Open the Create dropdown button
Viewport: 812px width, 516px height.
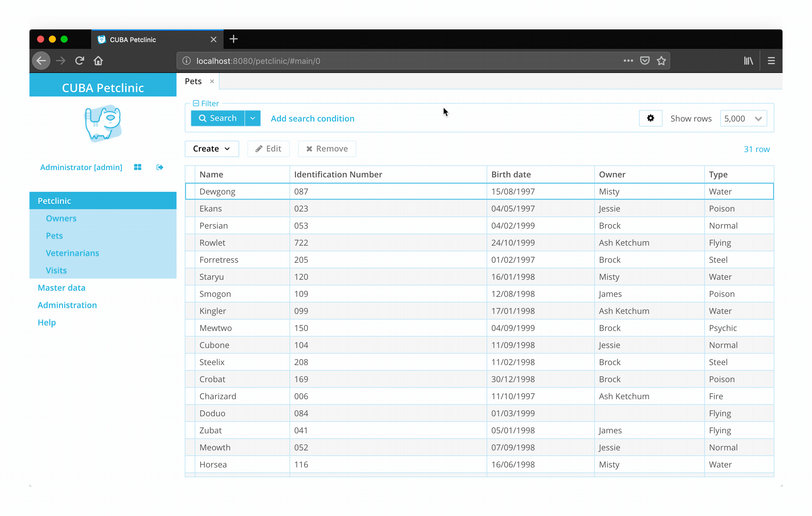[212, 149]
